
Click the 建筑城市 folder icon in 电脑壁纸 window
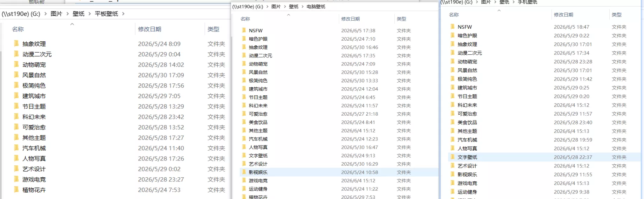(x=244, y=89)
